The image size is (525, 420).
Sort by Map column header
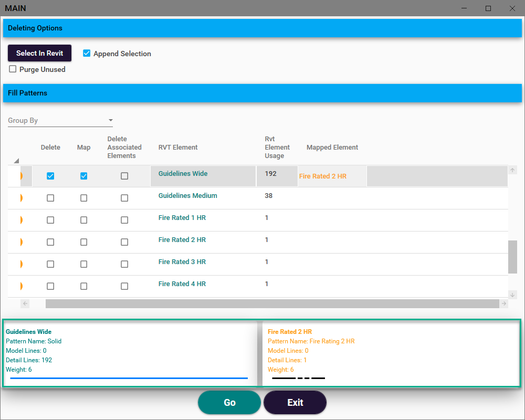click(83, 148)
